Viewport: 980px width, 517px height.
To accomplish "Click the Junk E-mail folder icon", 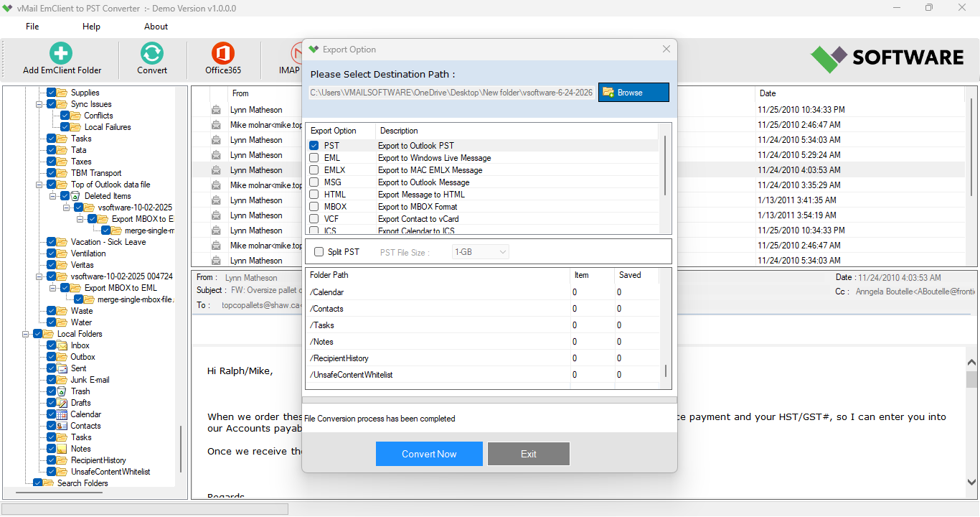I will pos(62,380).
